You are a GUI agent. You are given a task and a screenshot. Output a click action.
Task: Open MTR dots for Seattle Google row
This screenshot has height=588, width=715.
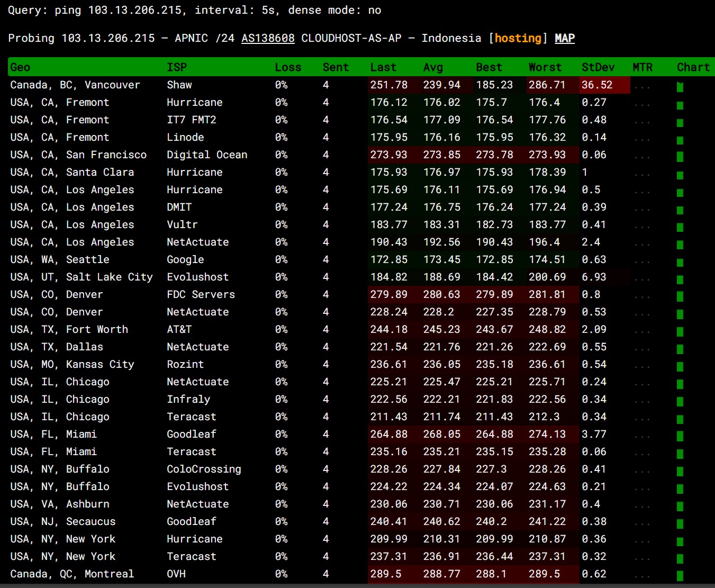point(642,262)
